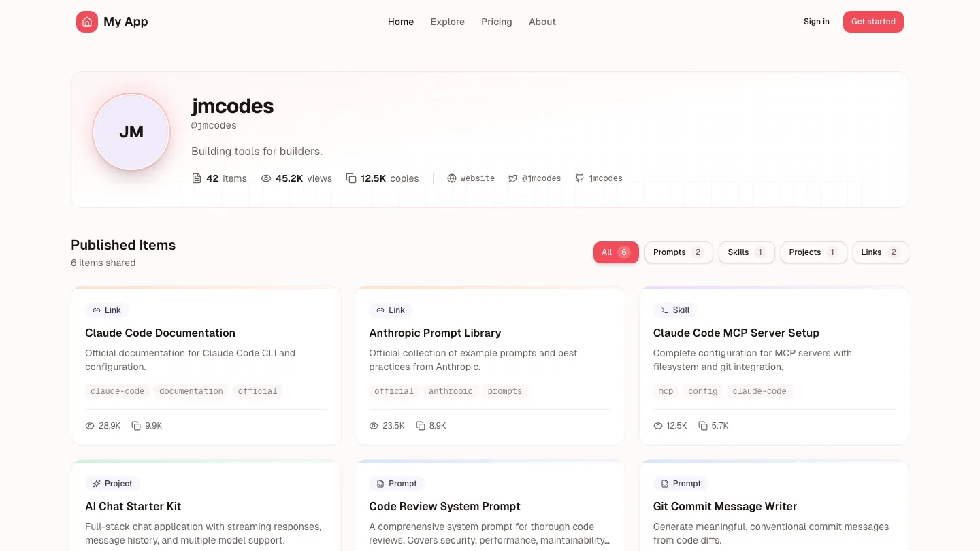This screenshot has width=980, height=551.
Task: Click the anthropic tag
Action: (451, 391)
